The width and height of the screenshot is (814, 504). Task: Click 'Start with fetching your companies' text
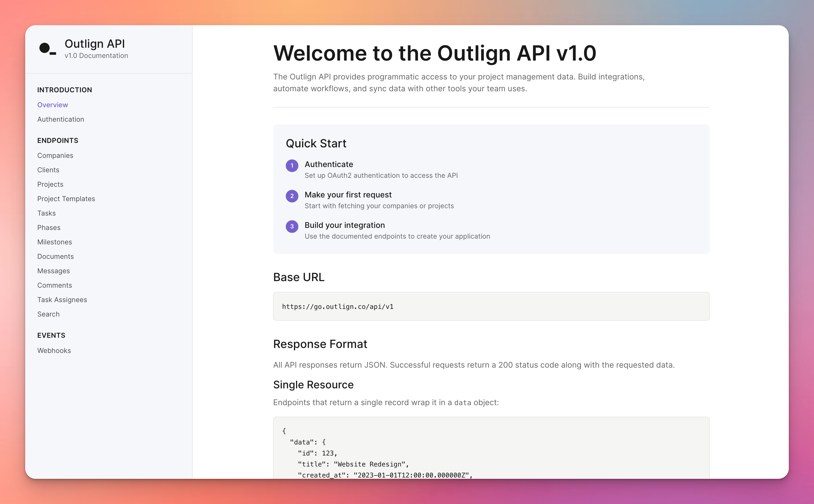pyautogui.click(x=379, y=206)
